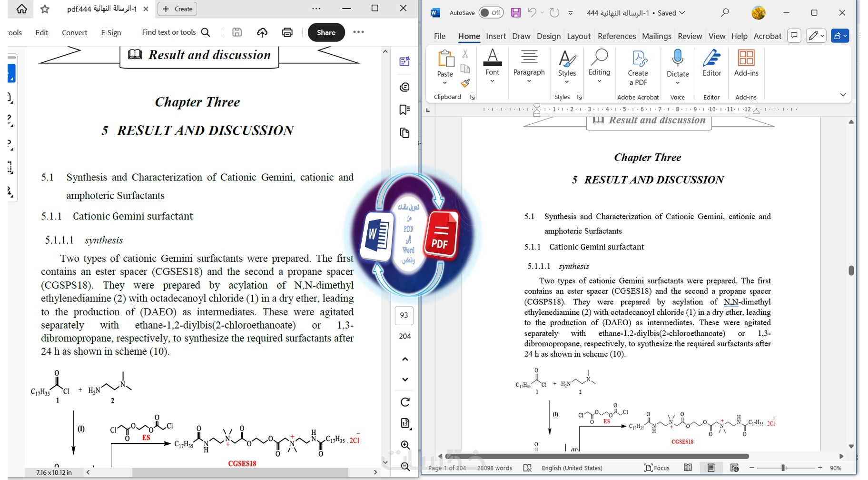Click the cloud upload icon in Acrobat
This screenshot has width=868, height=480.
tap(262, 32)
